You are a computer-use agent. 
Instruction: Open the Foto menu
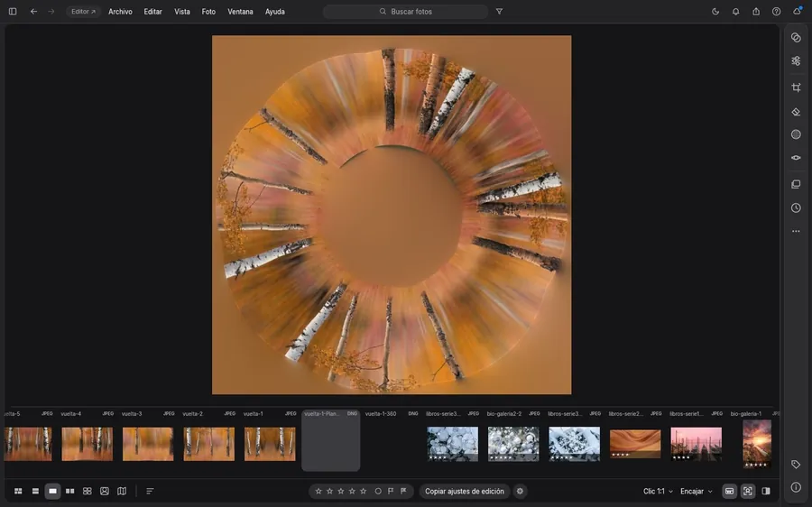pos(208,12)
